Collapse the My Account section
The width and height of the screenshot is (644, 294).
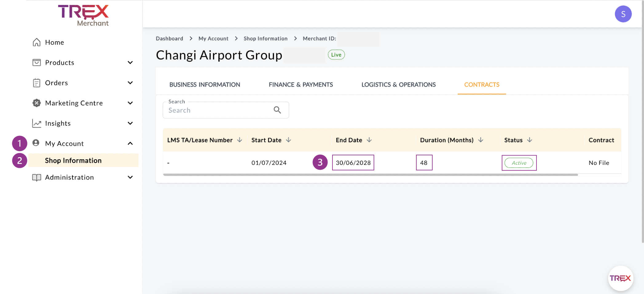pos(130,144)
